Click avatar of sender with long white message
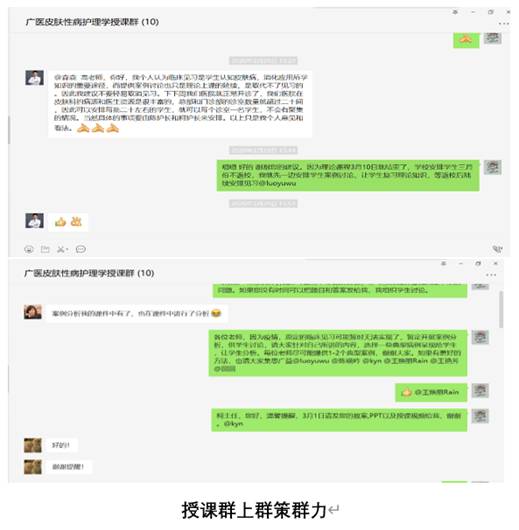 34,78
